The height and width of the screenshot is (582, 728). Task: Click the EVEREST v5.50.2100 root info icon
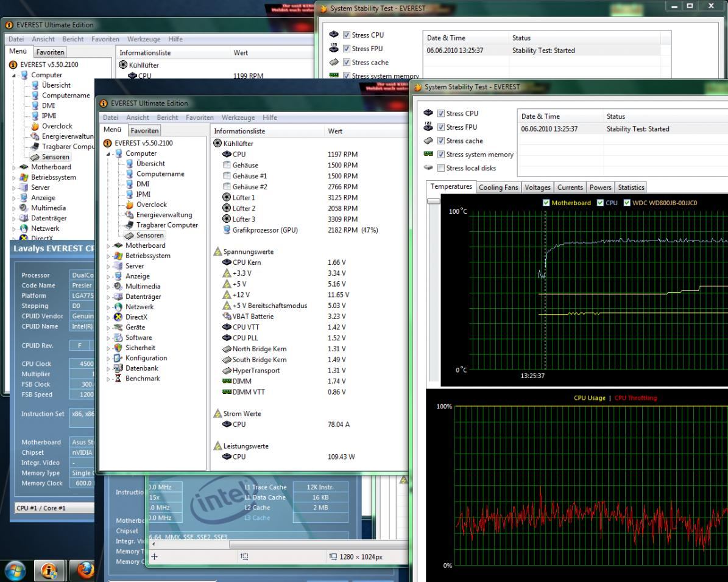tap(108, 143)
